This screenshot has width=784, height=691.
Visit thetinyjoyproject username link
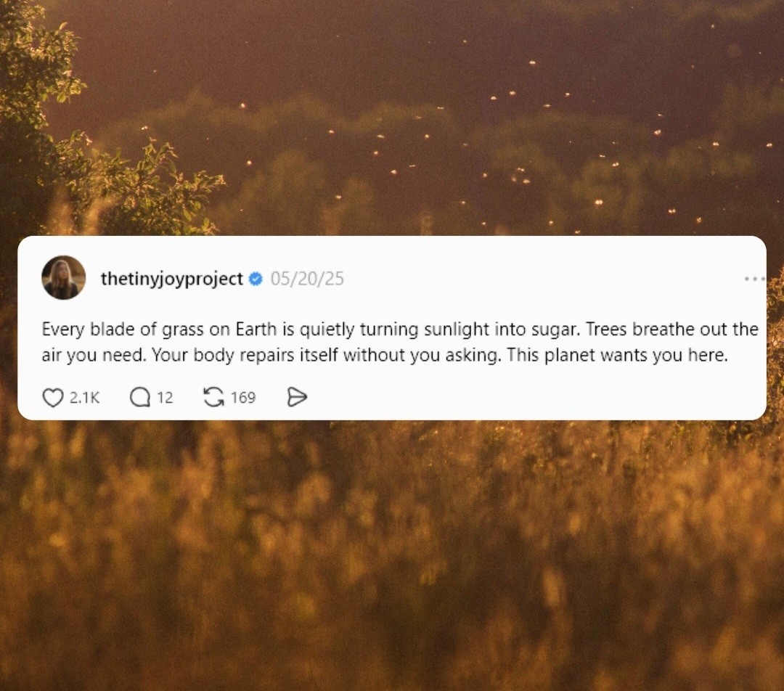pyautogui.click(x=171, y=279)
